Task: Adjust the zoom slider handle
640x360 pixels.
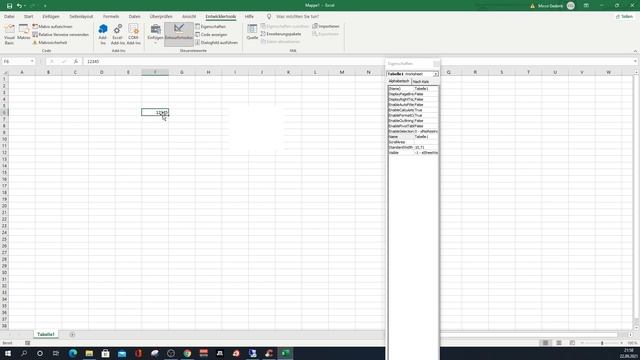Action: [602, 343]
